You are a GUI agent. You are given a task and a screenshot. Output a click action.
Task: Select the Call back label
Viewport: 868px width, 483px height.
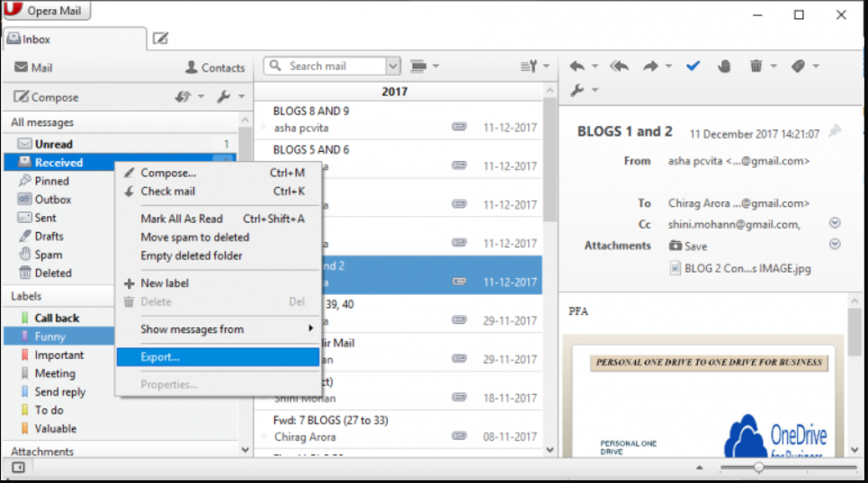[57, 318]
